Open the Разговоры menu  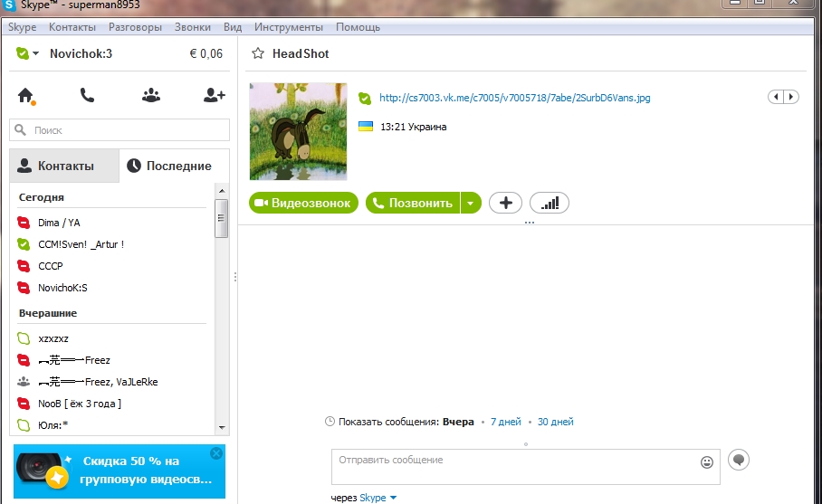click(135, 27)
